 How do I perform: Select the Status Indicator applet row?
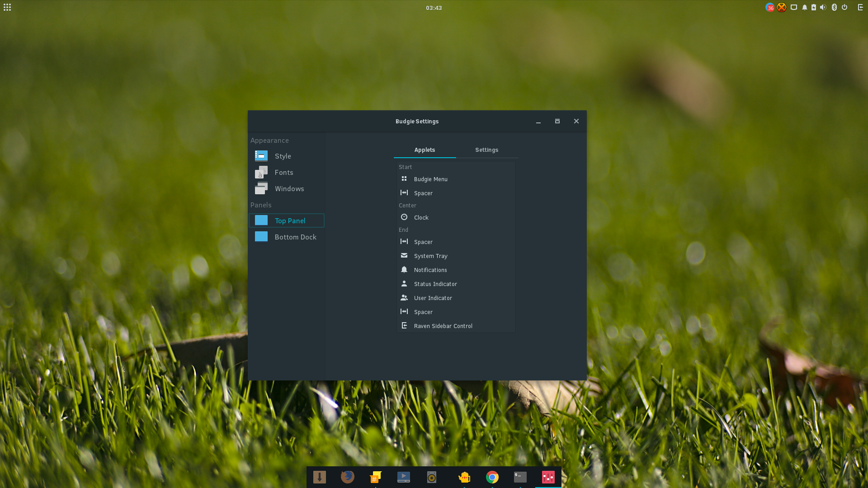(x=456, y=284)
